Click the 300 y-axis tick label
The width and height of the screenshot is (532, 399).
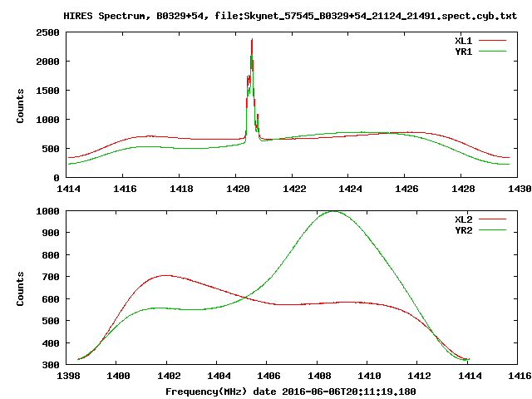coord(51,365)
